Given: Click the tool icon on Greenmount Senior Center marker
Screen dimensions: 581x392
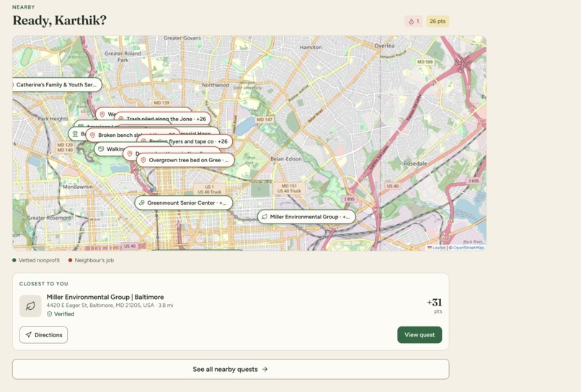Looking at the screenshot, I should pyautogui.click(x=141, y=202).
